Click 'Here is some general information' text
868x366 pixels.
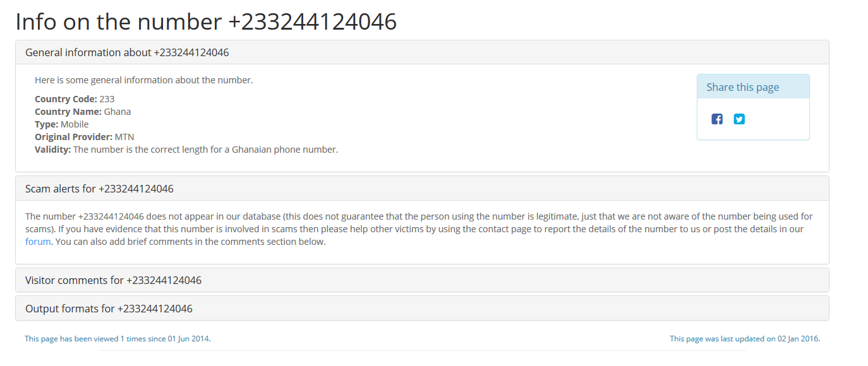click(144, 80)
